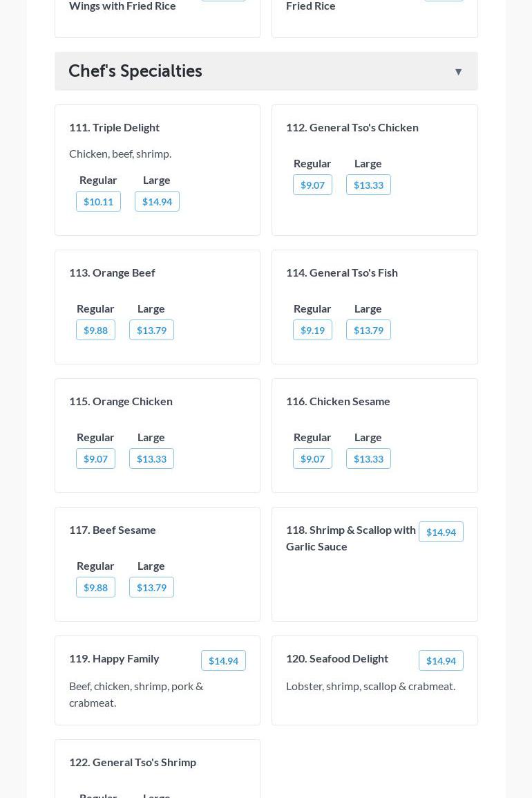This screenshot has height=798, width=532.
Task: Select Triple Delight Regular $10.11 price
Action: click(98, 202)
